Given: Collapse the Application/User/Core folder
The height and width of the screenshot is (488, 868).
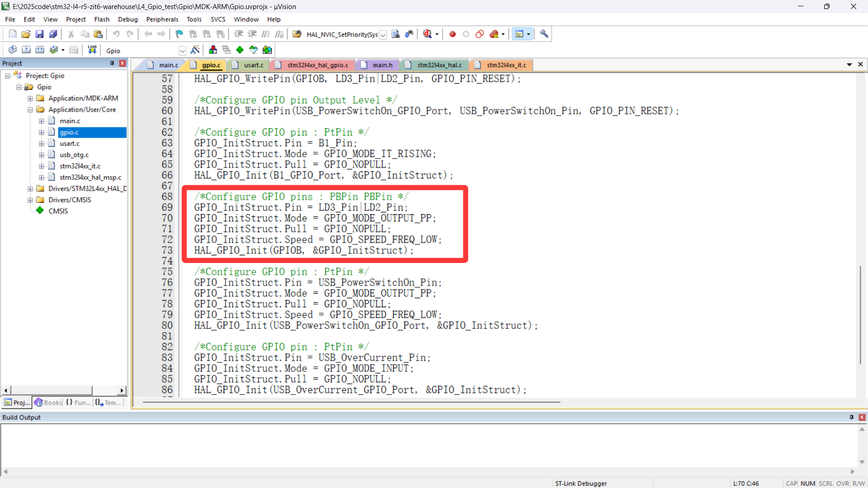Looking at the screenshot, I should click(30, 110).
